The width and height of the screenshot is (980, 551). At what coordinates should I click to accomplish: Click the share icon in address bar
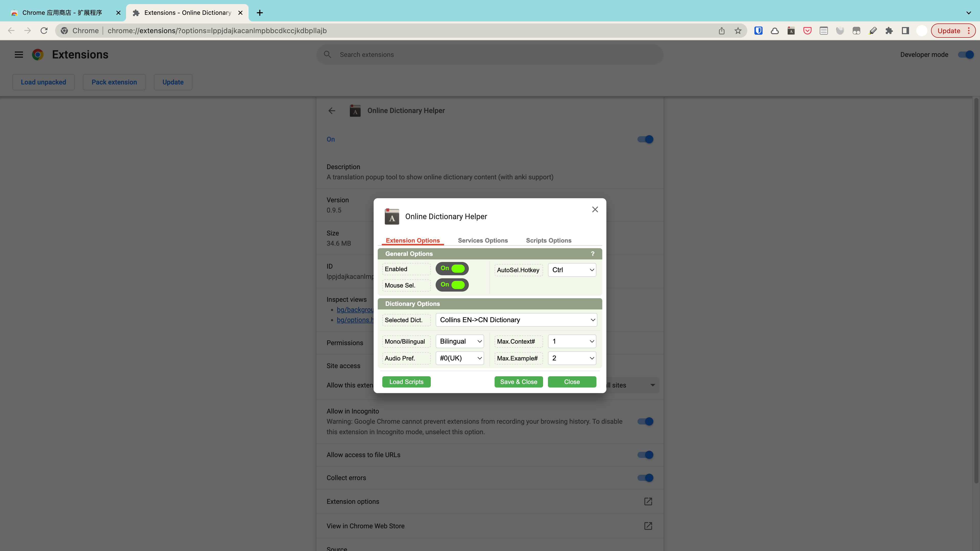coord(722,31)
